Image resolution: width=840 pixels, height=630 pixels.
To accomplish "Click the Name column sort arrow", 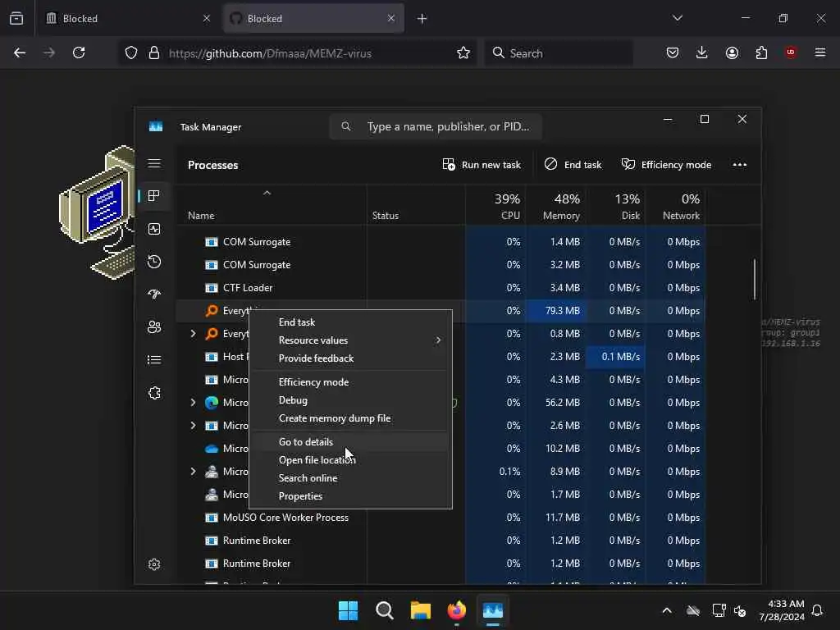I will 267,193.
